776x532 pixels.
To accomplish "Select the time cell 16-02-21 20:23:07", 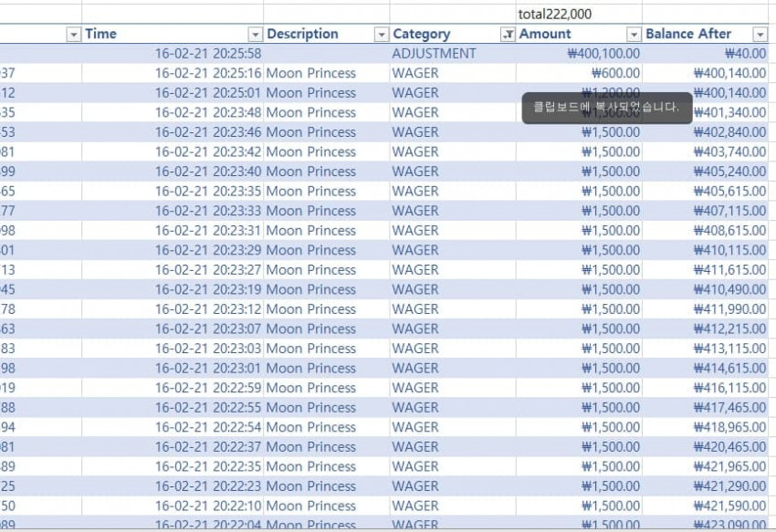I will [x=173, y=329].
